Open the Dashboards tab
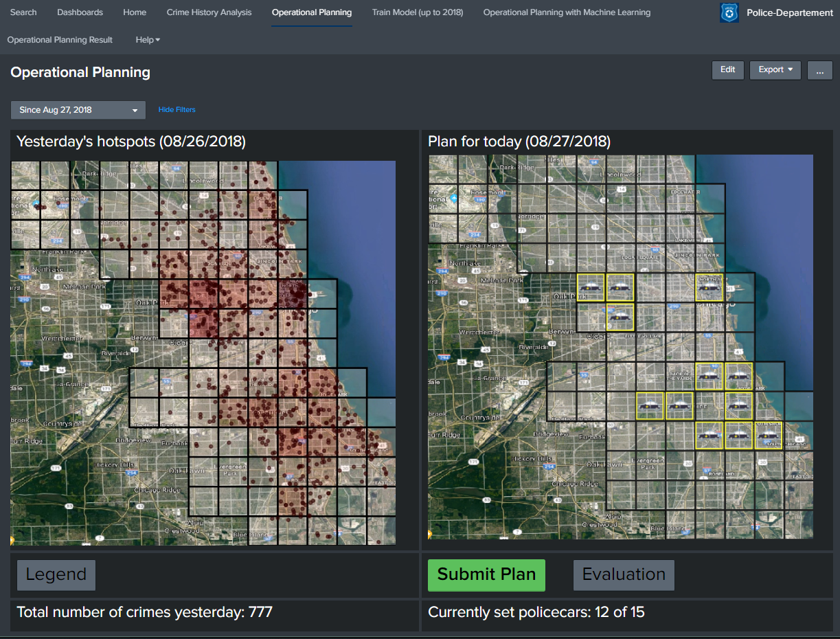 point(80,12)
